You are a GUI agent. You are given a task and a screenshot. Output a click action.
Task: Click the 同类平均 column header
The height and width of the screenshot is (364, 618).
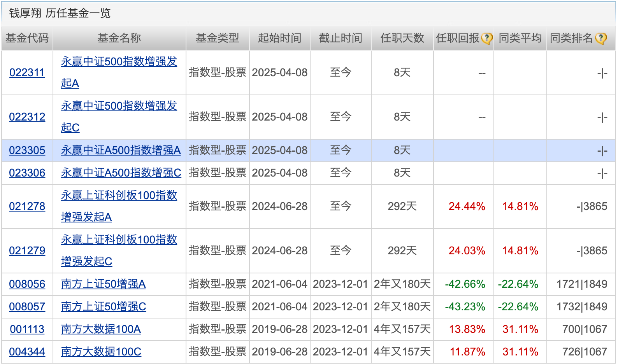(520, 38)
